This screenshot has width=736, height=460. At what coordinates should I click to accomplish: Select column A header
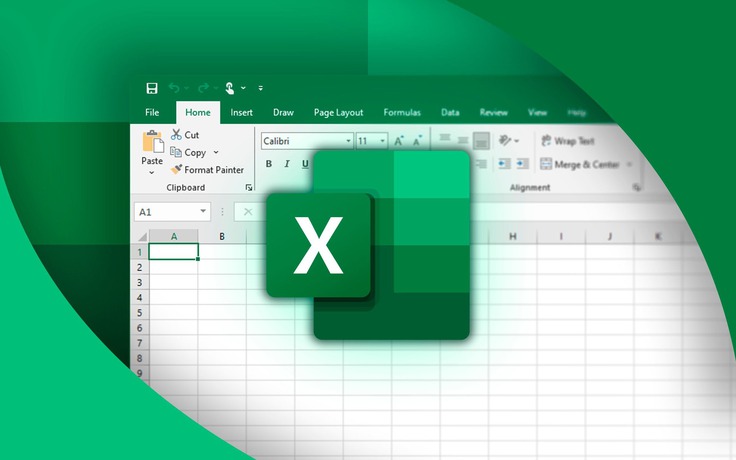pos(174,236)
